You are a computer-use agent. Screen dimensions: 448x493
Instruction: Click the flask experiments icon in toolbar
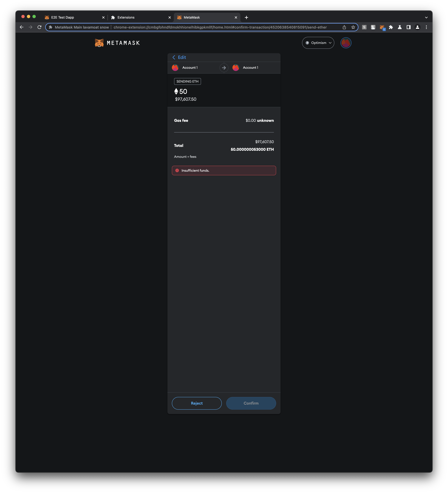point(400,27)
